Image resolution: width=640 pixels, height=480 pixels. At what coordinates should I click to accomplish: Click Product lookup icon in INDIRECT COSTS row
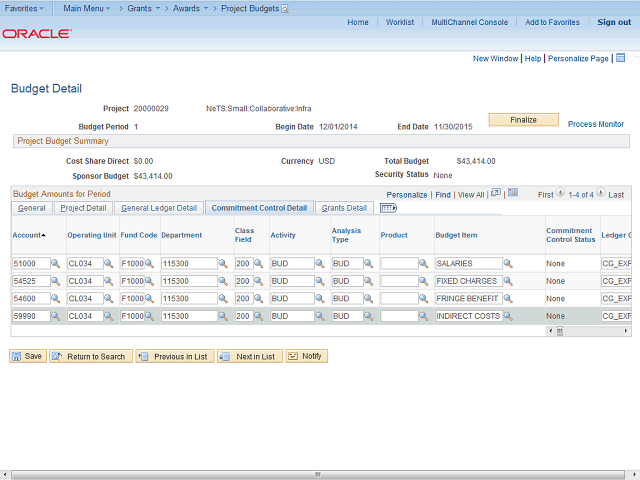point(423,316)
